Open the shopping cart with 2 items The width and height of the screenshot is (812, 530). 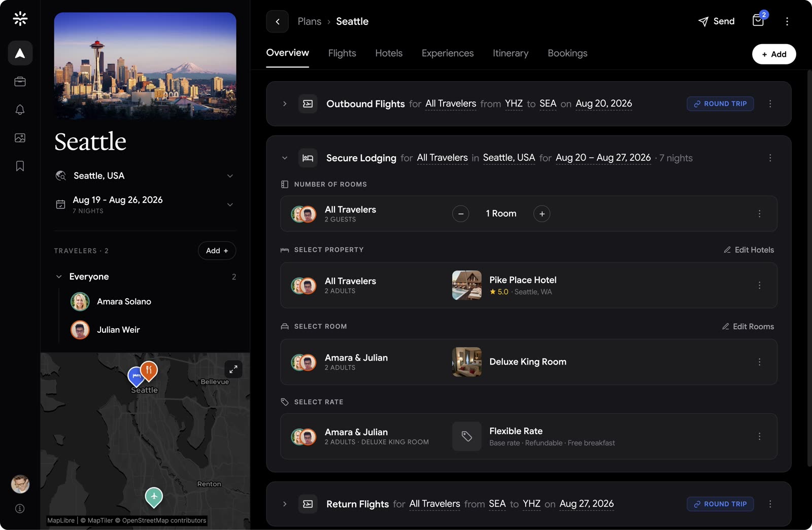(x=758, y=20)
